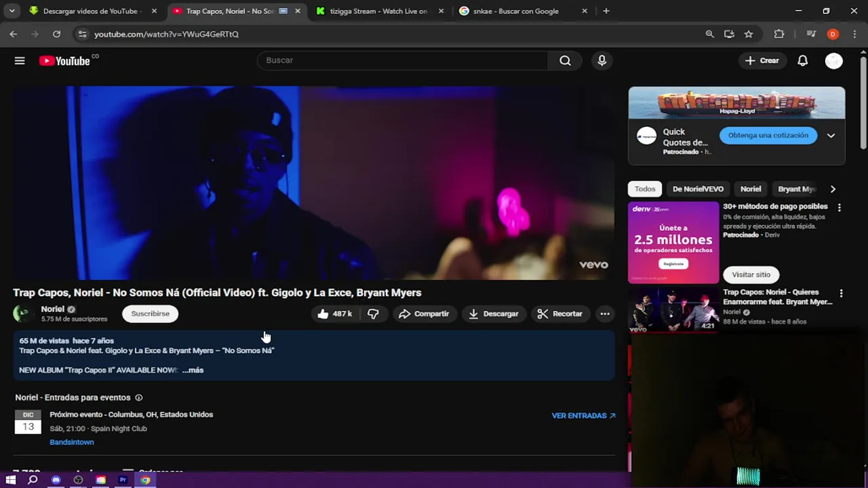Bookmark this page with the star icon

(x=749, y=34)
